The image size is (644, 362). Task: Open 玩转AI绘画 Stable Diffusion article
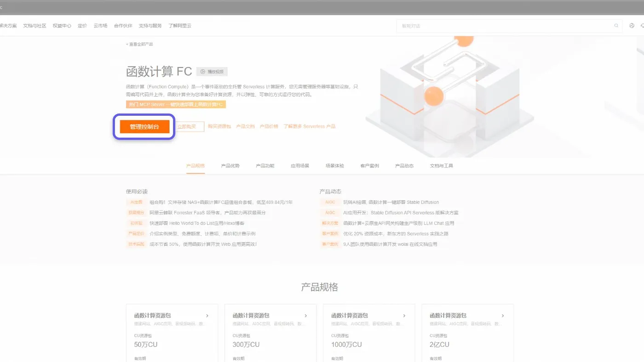391,202
